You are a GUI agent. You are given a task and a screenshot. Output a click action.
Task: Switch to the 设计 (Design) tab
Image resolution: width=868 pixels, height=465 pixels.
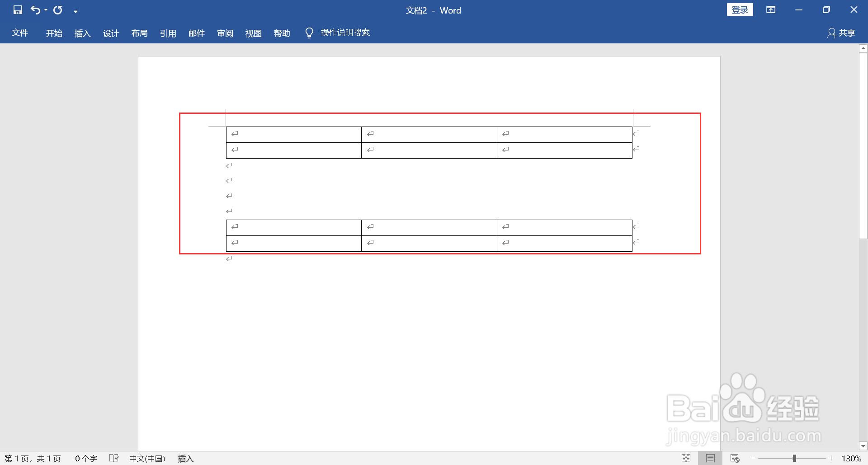pos(111,33)
